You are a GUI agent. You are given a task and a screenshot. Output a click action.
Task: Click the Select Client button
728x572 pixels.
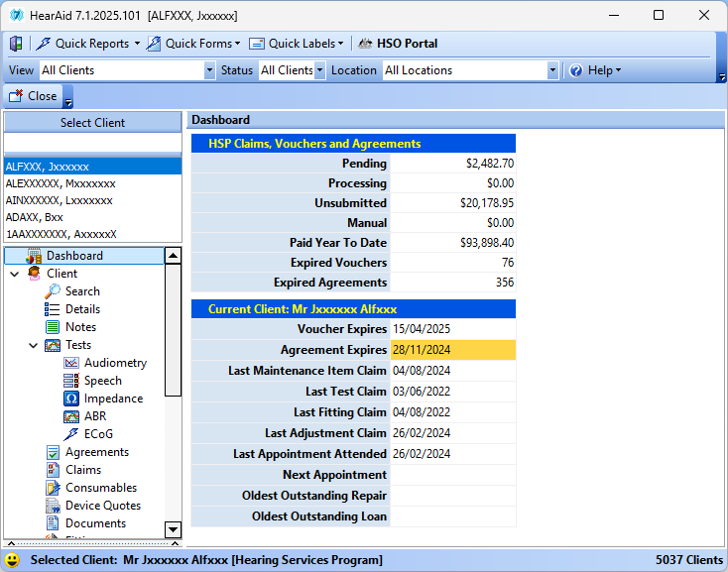pos(93,123)
